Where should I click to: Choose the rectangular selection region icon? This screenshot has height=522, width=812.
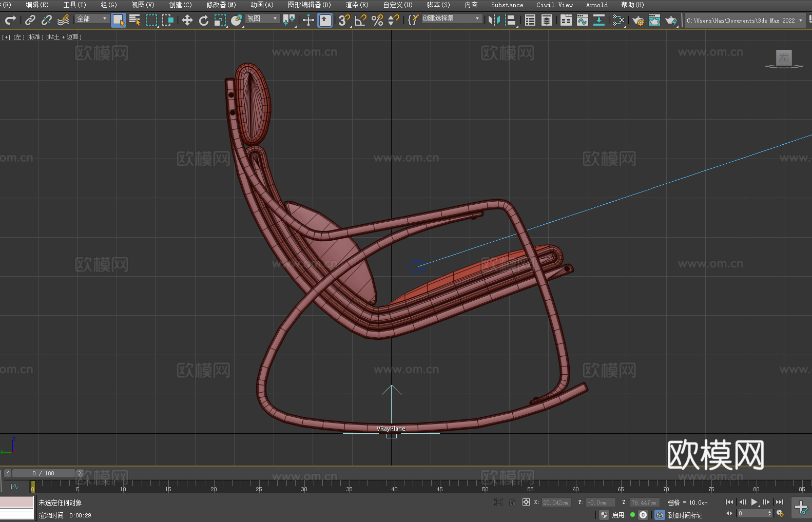click(x=151, y=20)
